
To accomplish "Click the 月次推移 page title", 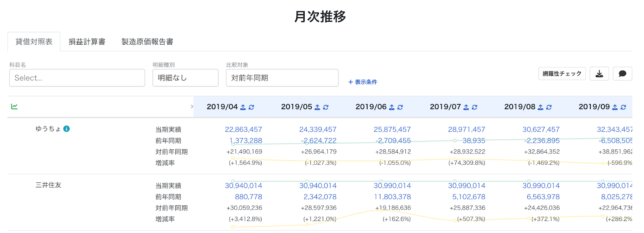I will [320, 16].
